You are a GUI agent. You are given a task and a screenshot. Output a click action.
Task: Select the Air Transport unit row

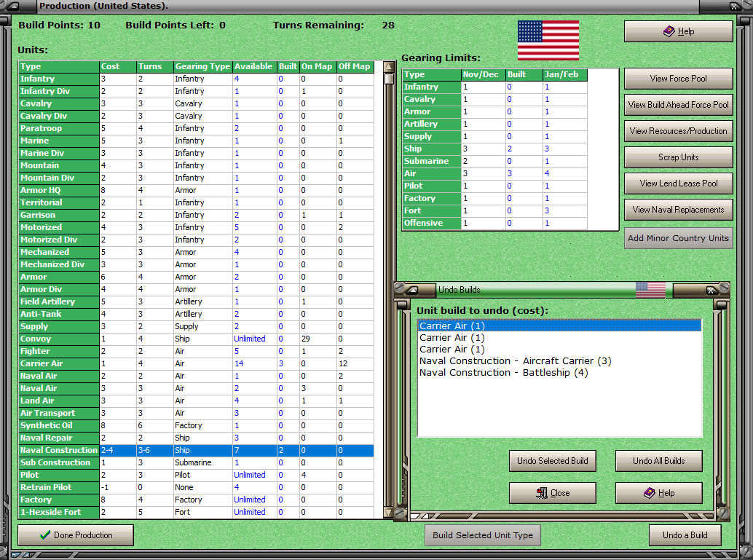[x=196, y=413]
